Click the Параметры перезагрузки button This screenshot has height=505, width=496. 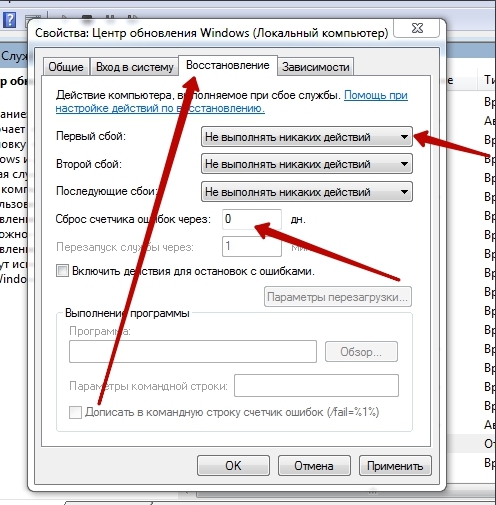point(338,297)
